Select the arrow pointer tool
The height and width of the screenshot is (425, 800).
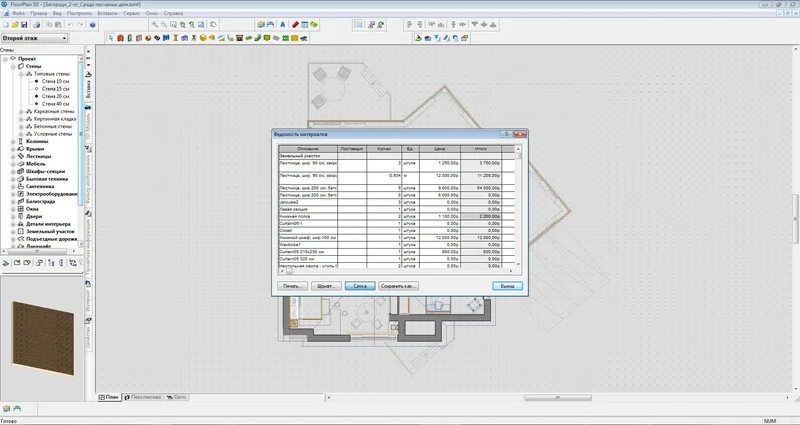(111, 38)
